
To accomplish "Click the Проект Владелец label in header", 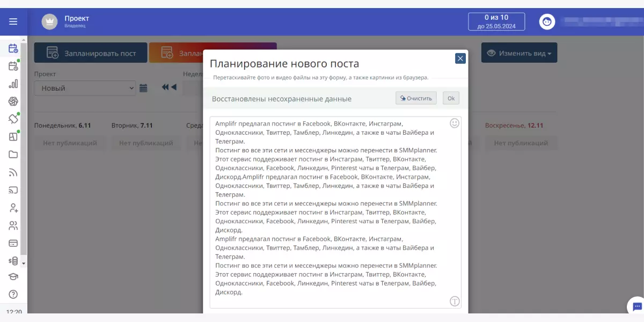I will (x=77, y=21).
